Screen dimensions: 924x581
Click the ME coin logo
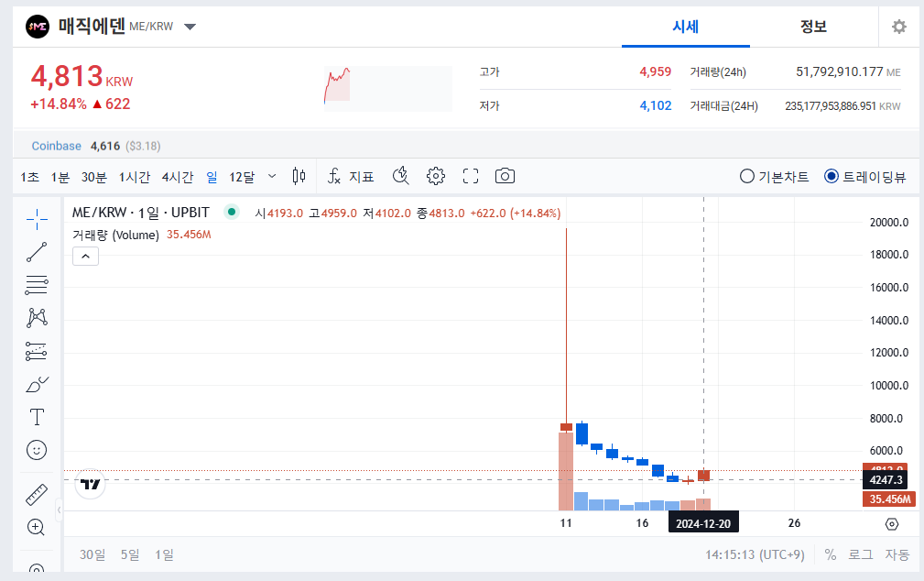tap(38, 27)
